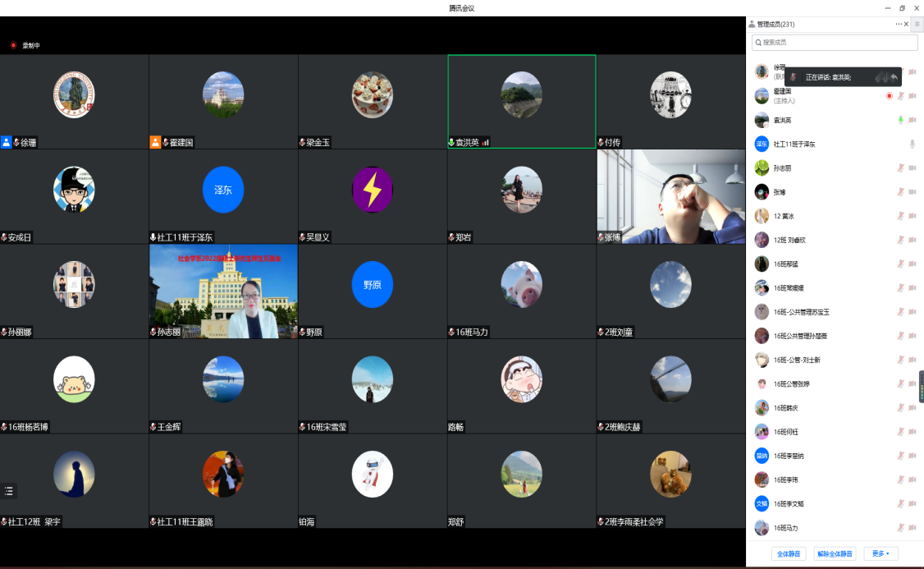
Task: Click the signal strength icon next to 袁洪英
Action: 485,142
